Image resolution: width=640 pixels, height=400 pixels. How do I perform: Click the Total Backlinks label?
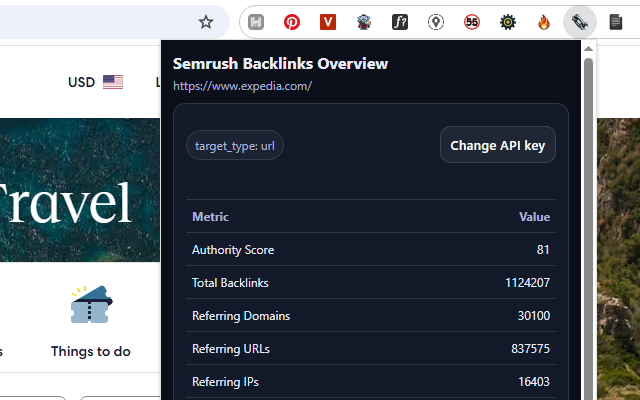point(230,283)
